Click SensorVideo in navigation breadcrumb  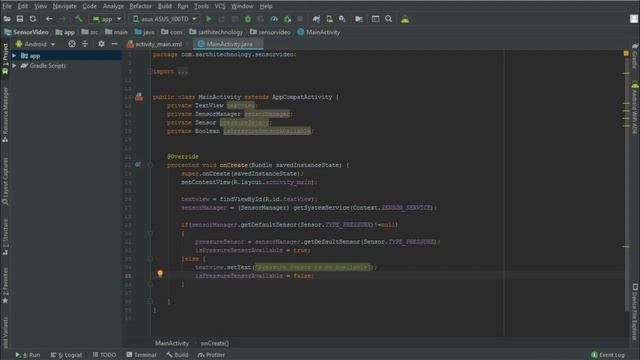pos(27,32)
